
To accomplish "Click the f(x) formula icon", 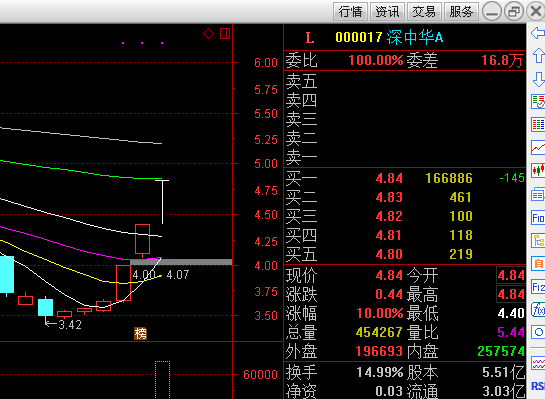I will 538,309.
